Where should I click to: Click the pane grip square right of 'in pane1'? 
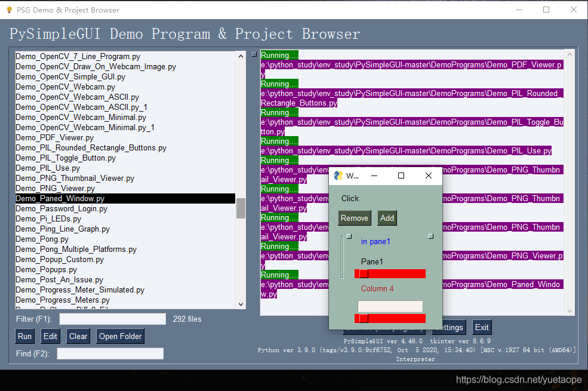[x=431, y=236]
